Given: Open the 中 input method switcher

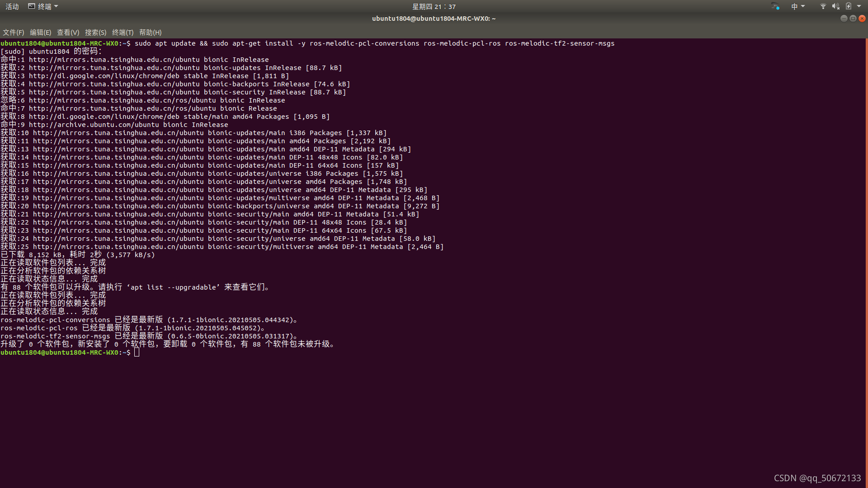Looking at the screenshot, I should pos(798,6).
